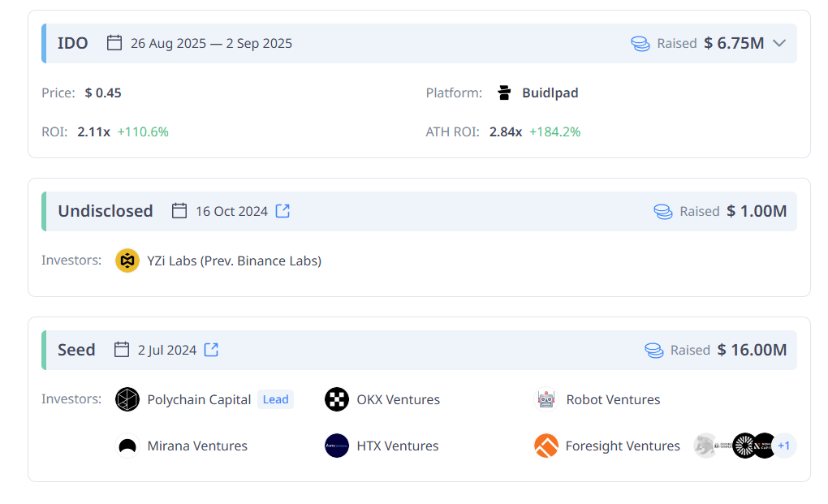Open external link for Seed round source
Image resolution: width=828 pixels, height=504 pixels.
(x=211, y=350)
